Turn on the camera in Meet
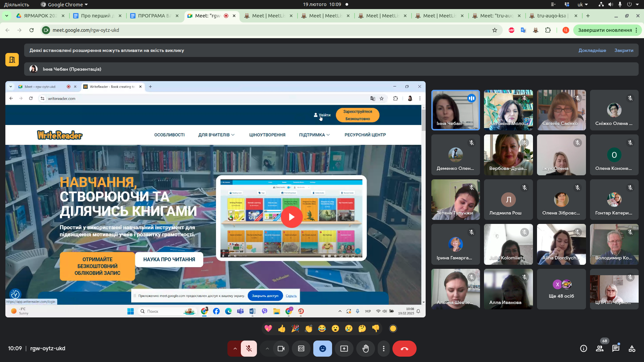This screenshot has width=644, height=362. tap(281, 349)
